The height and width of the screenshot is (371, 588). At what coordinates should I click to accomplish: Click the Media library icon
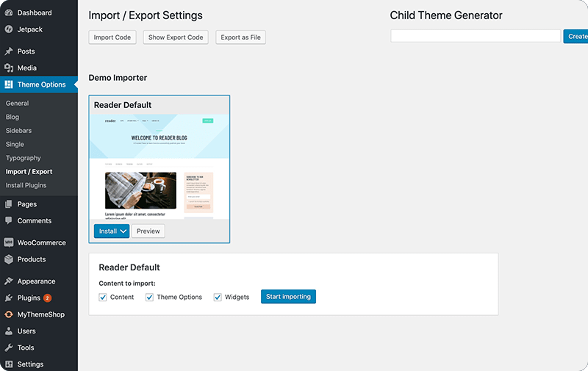pos(9,68)
